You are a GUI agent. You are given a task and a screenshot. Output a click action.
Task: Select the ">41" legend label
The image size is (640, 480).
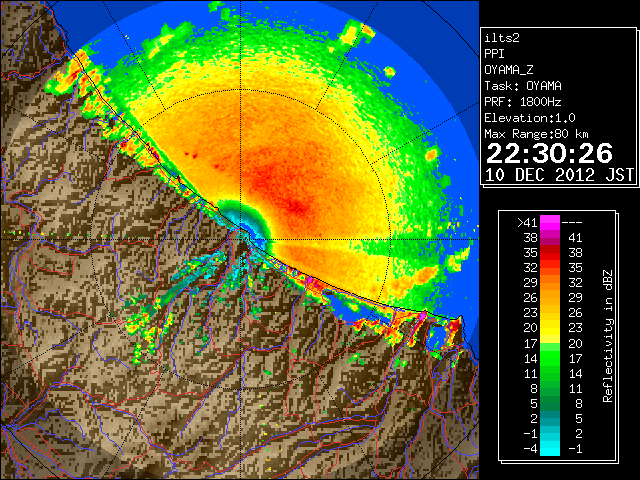pos(527,223)
